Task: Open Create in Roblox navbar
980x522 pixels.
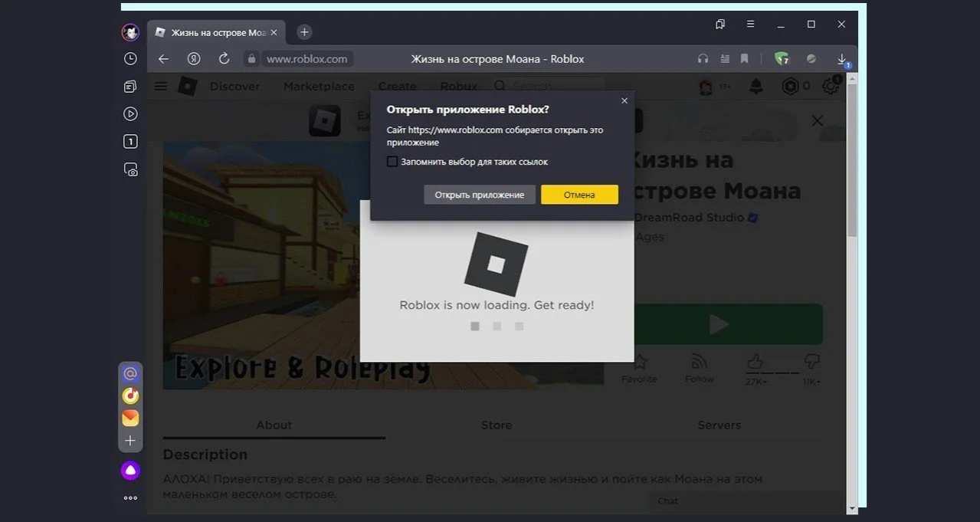Action: pos(398,87)
